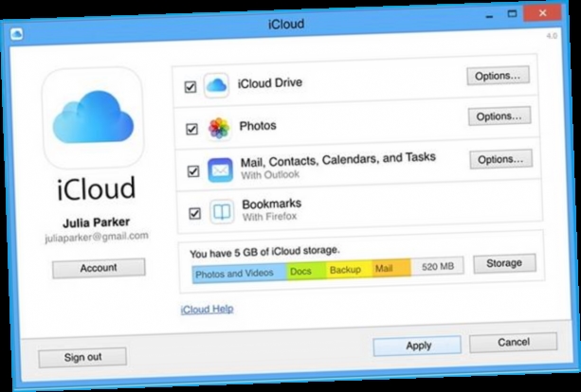Screen dimensions: 581x392
Task: Click the iCloud Drive label
Action: [x=270, y=83]
